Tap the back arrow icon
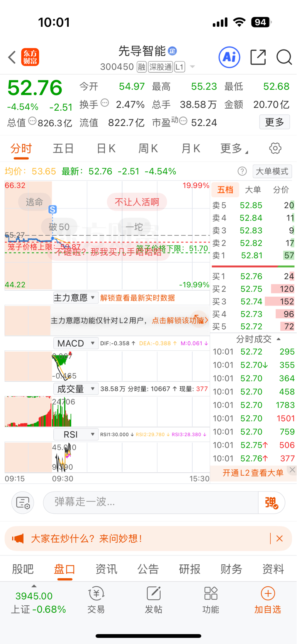Screen dimensions: 297x644 click(x=12, y=57)
